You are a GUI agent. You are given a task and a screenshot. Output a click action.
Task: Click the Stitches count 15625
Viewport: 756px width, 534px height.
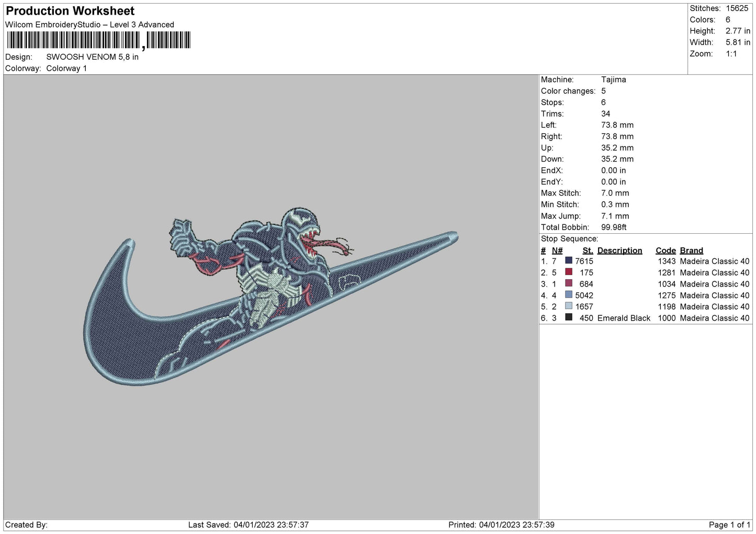tap(737, 8)
